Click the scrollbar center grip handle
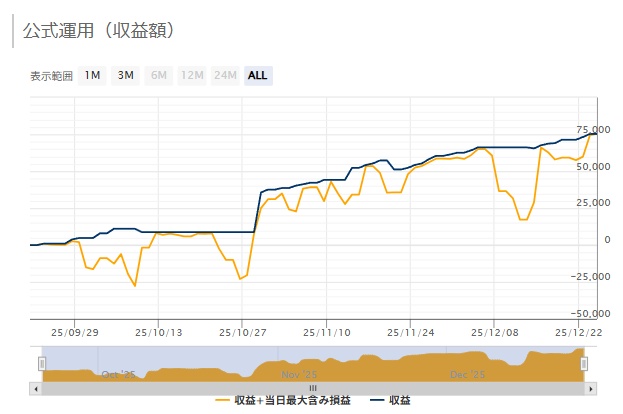This screenshot has width=623, height=414. point(312,387)
